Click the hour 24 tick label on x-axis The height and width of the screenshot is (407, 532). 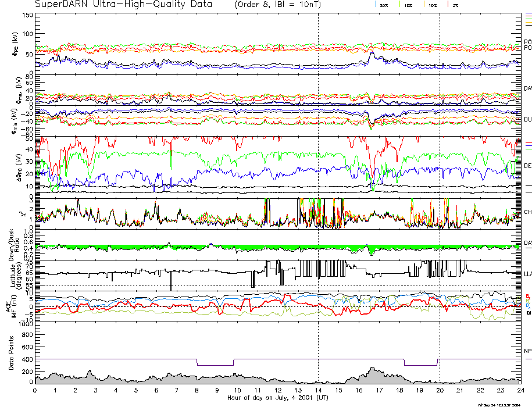pos(520,392)
